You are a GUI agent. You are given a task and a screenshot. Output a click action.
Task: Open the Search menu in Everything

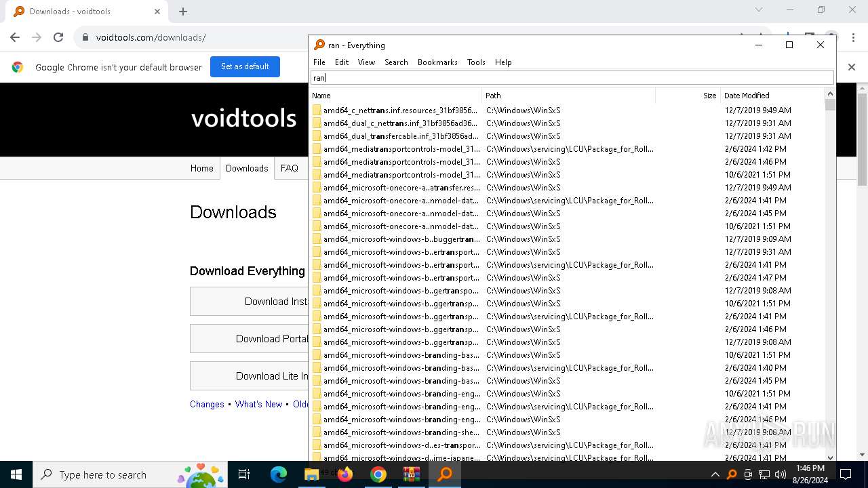click(396, 62)
